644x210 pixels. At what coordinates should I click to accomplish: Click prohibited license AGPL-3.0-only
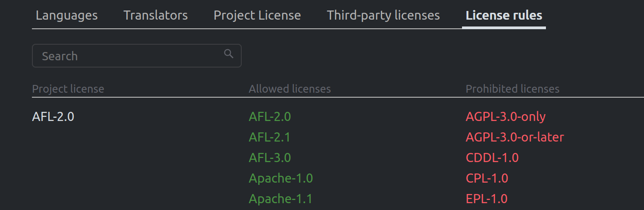point(505,117)
